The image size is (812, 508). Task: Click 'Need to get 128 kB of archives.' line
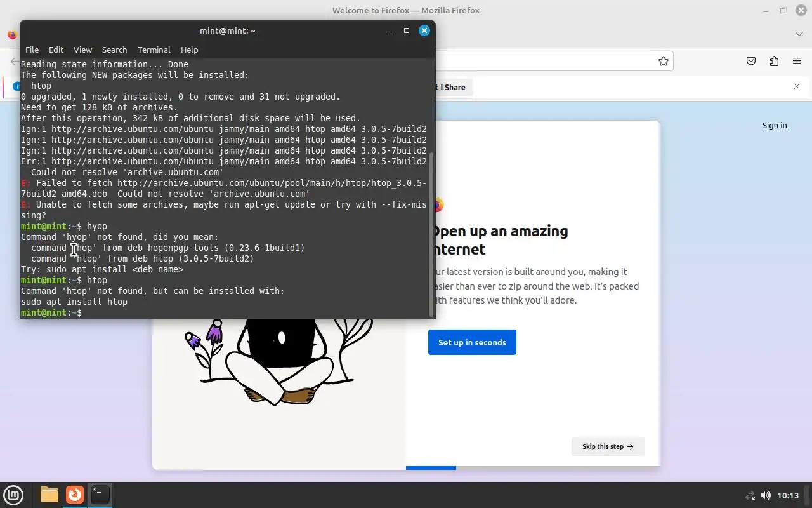point(100,107)
